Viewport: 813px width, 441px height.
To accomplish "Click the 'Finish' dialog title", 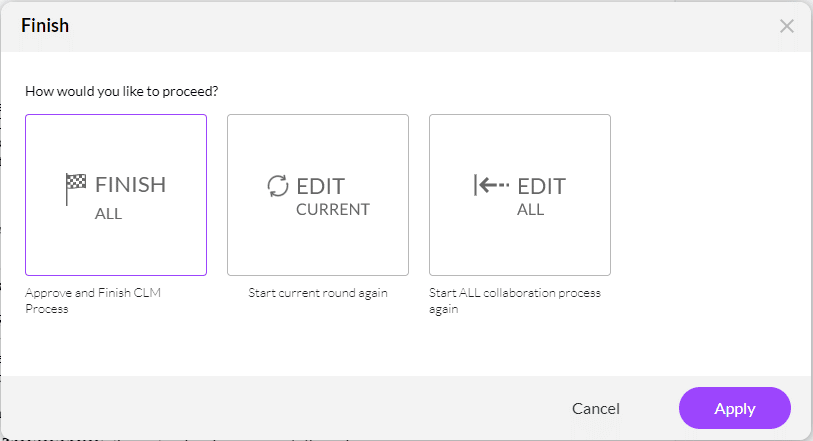I will tap(45, 26).
